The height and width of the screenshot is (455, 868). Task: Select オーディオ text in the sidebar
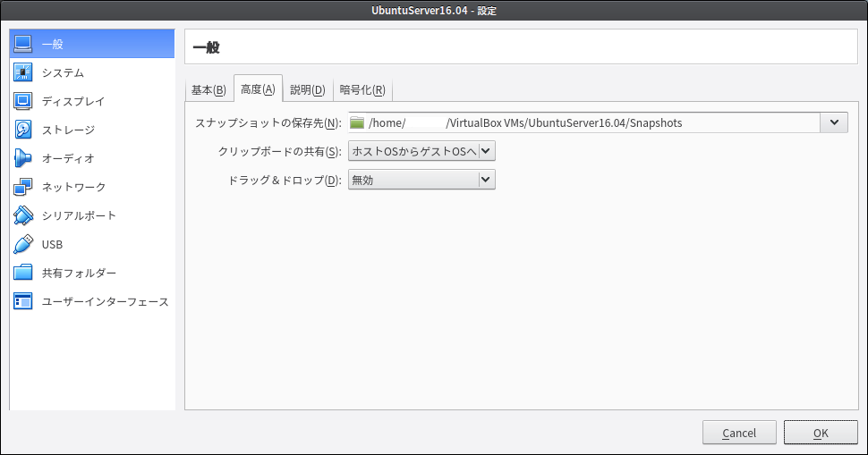click(x=69, y=159)
